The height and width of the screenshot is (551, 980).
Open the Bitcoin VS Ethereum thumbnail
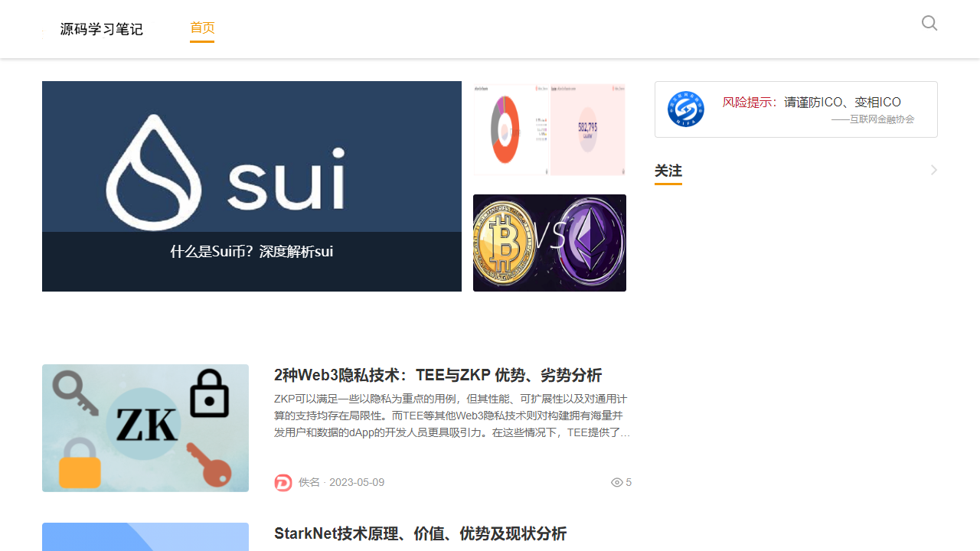[x=550, y=243]
